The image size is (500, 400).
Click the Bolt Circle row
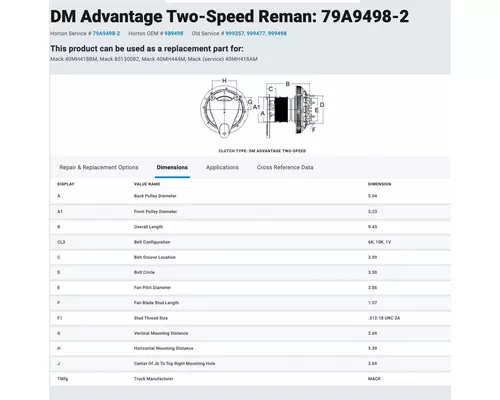250,272
